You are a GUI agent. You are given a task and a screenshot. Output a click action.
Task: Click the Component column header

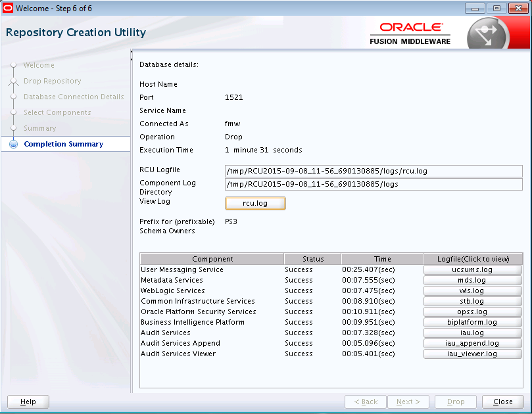[x=212, y=259]
